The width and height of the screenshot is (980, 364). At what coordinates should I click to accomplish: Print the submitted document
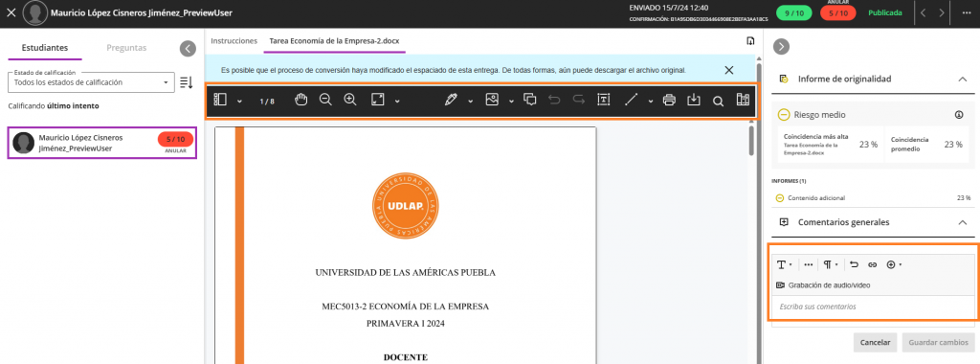pos(669,100)
